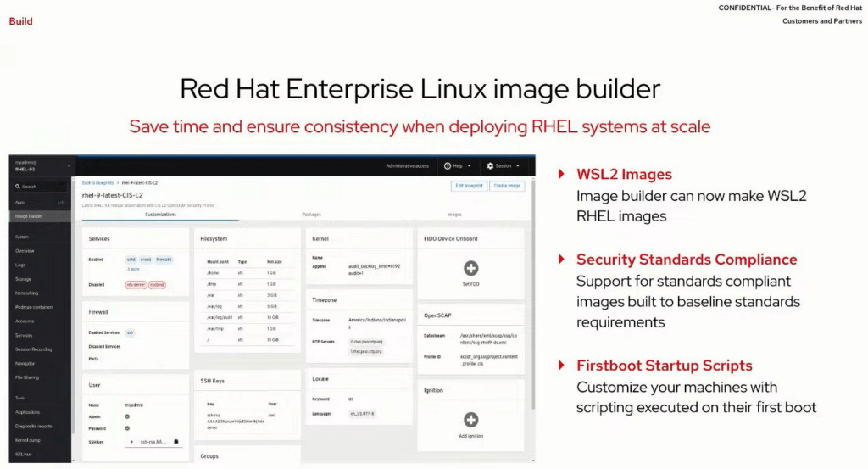Click the Admin checkmark icon in User card
Image resolution: width=868 pixels, height=469 pixels.
pos(127,416)
